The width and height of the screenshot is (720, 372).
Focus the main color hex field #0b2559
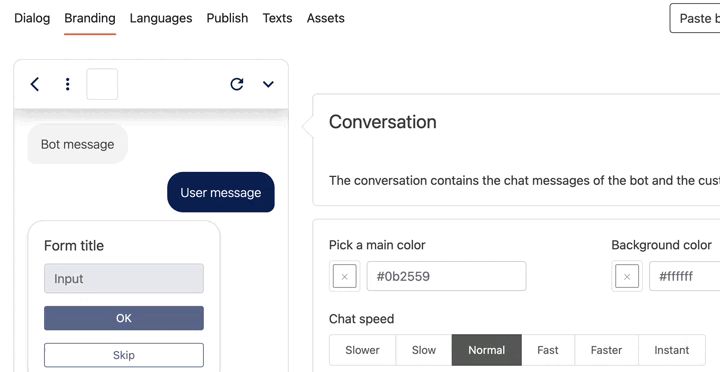point(446,276)
